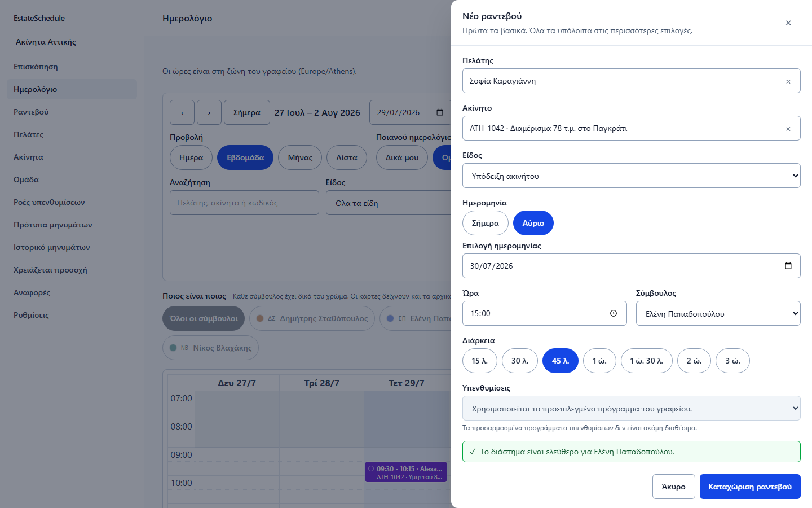Go to previous week with left arrow
The width and height of the screenshot is (812, 508).
coord(182,112)
